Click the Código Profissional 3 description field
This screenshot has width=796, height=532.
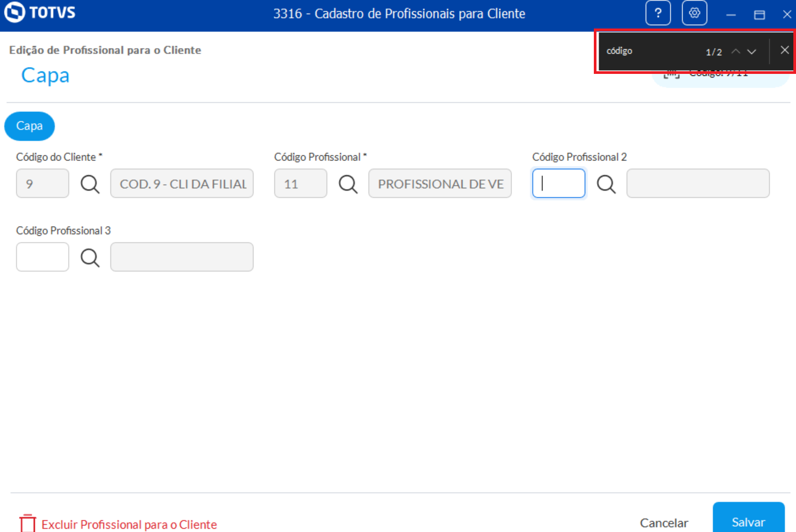(182, 257)
